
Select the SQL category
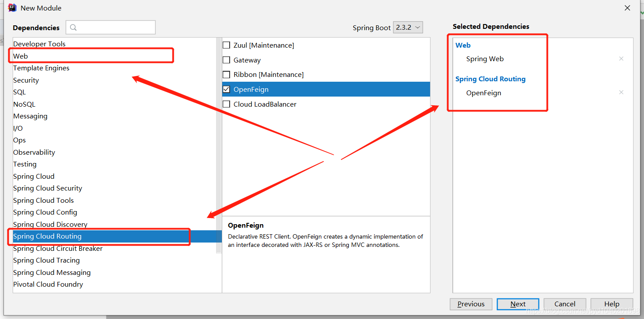(x=19, y=92)
